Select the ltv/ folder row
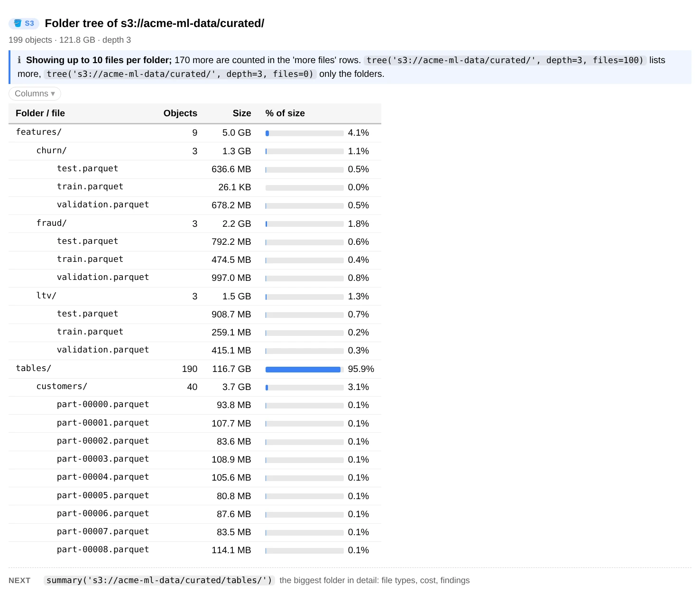 pos(195,297)
